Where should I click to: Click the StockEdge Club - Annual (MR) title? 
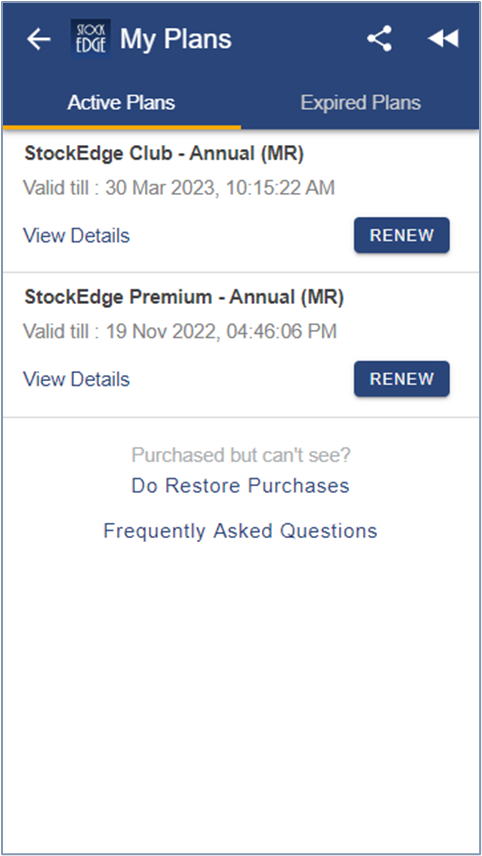pyautogui.click(x=164, y=154)
